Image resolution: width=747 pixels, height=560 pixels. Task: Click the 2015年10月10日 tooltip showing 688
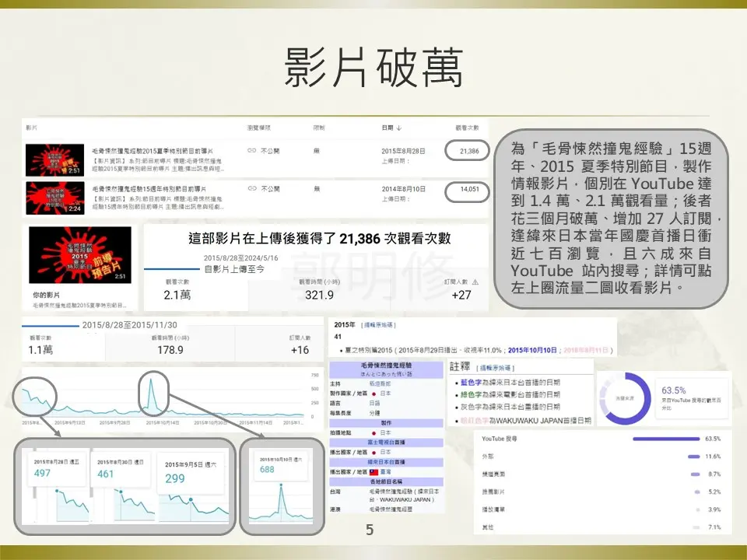tap(281, 465)
